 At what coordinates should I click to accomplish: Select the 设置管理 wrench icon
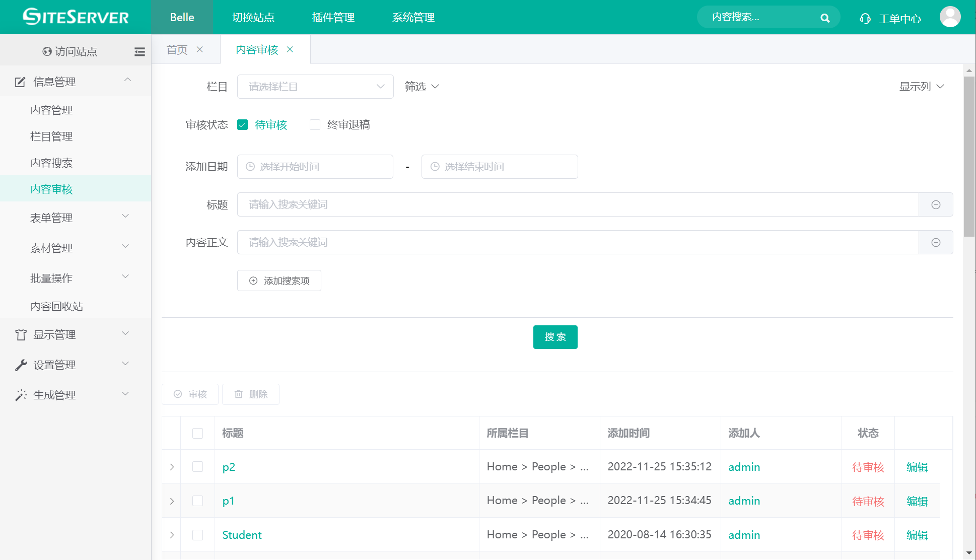coord(20,364)
